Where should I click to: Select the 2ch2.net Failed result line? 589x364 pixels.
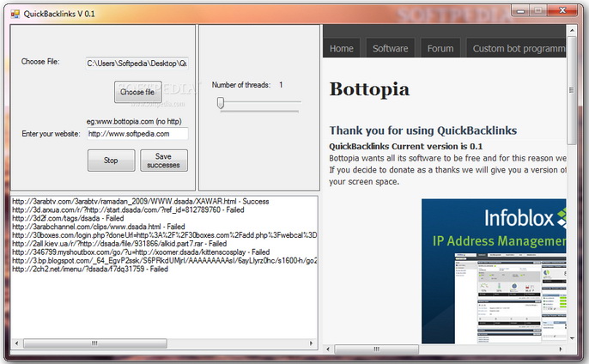click(90, 269)
